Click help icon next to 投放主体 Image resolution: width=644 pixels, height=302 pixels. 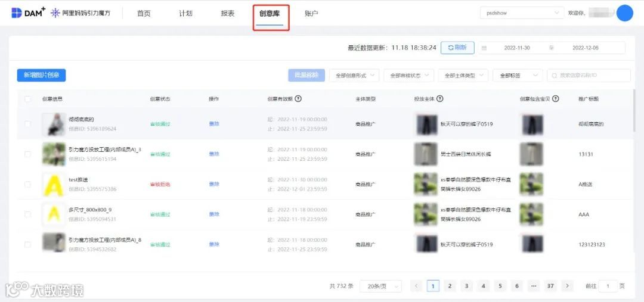click(x=439, y=99)
